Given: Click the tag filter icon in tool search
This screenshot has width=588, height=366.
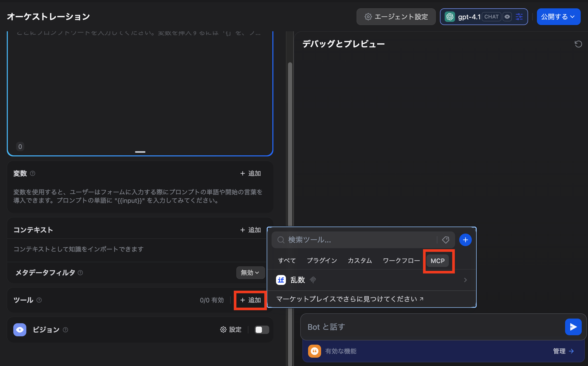Looking at the screenshot, I should click(446, 240).
